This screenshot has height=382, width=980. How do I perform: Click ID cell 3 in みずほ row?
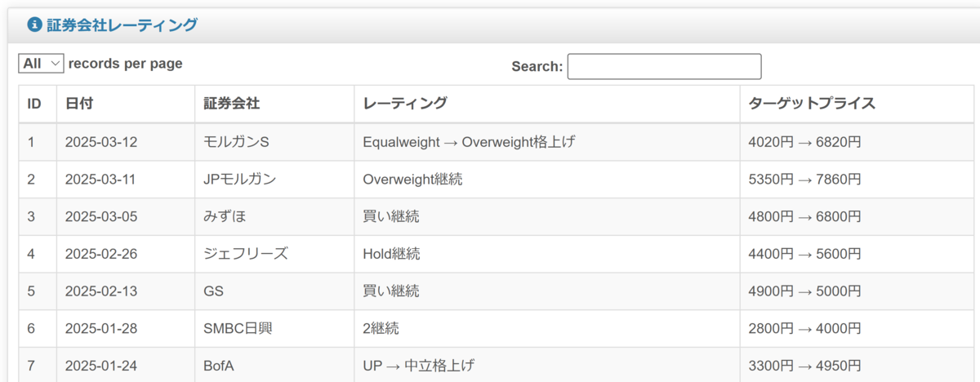pos(38,217)
